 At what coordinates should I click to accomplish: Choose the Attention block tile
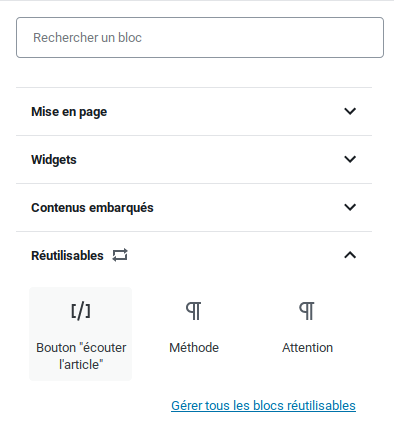(307, 334)
